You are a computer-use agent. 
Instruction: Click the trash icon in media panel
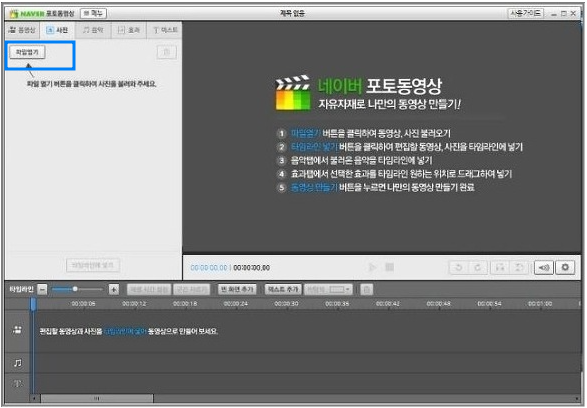(167, 52)
